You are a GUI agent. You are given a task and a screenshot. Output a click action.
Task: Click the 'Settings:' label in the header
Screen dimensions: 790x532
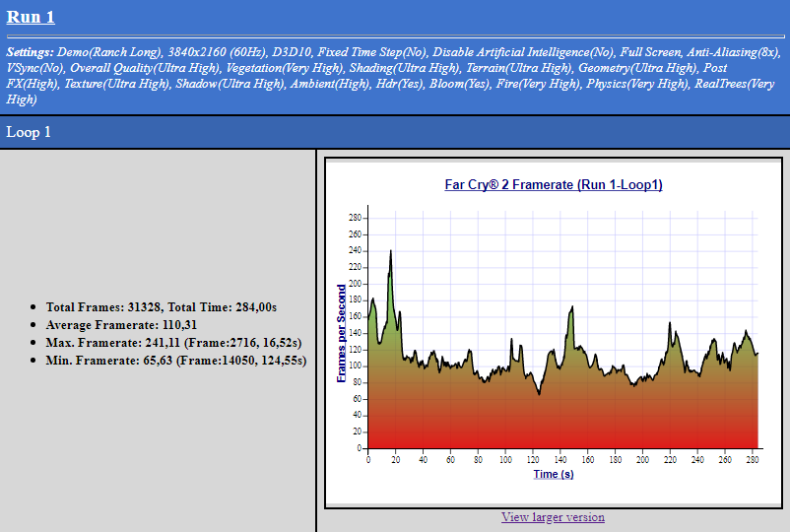tap(30, 52)
